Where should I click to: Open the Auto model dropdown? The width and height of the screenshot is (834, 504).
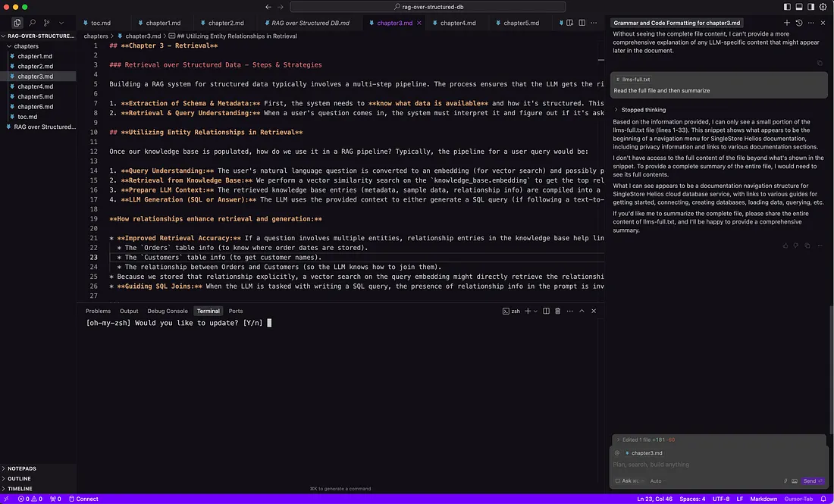(656, 481)
